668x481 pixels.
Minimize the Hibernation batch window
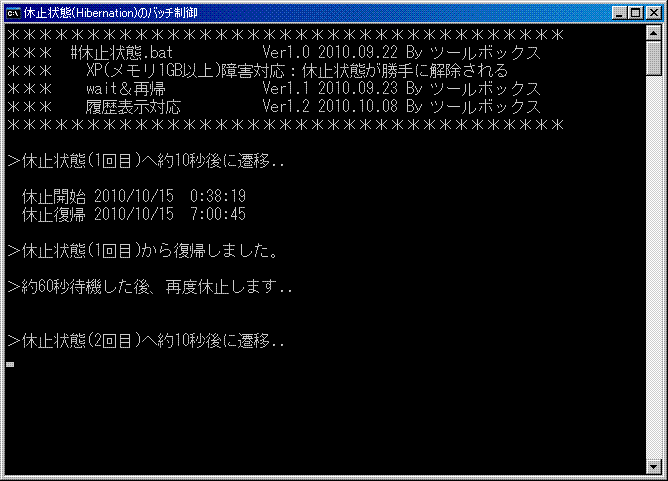click(x=619, y=13)
